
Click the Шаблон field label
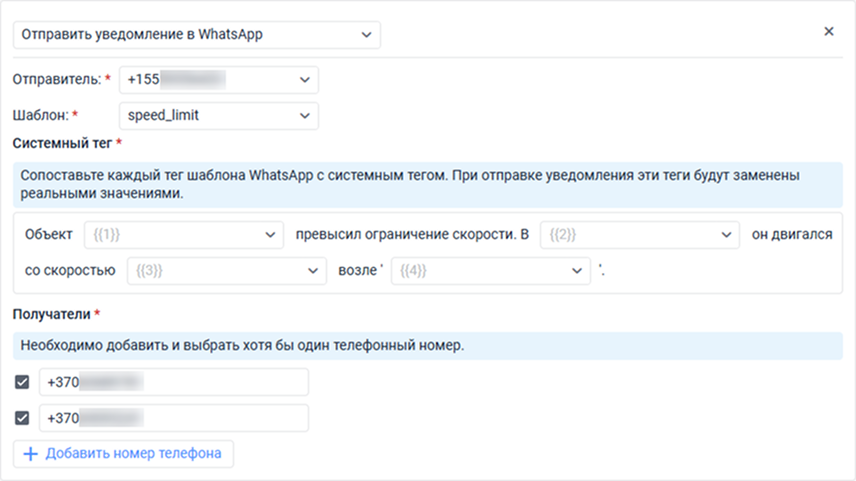click(40, 116)
